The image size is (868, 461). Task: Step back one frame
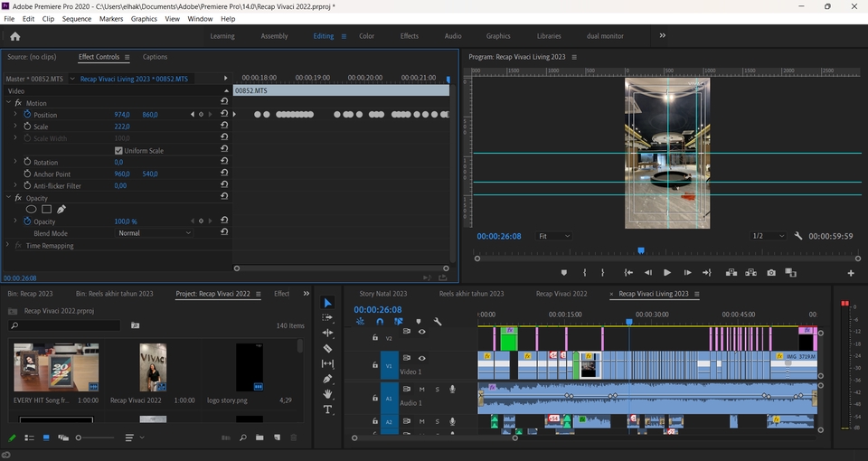click(x=647, y=272)
